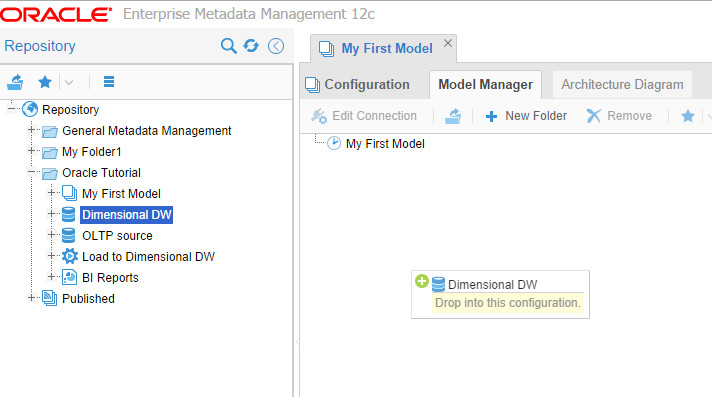Image resolution: width=712 pixels, height=397 pixels.
Task: Open the favorites dropdown arrow in the Repository toolbar
Action: 69,83
